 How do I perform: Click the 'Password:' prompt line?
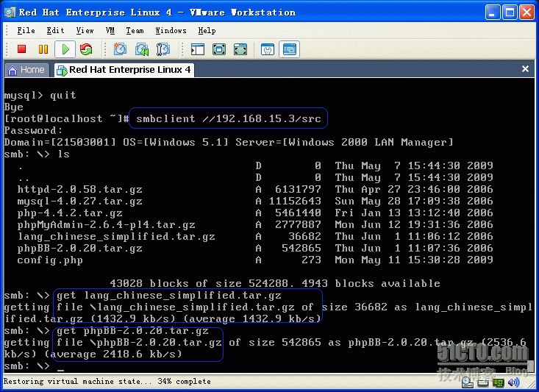tap(33, 131)
